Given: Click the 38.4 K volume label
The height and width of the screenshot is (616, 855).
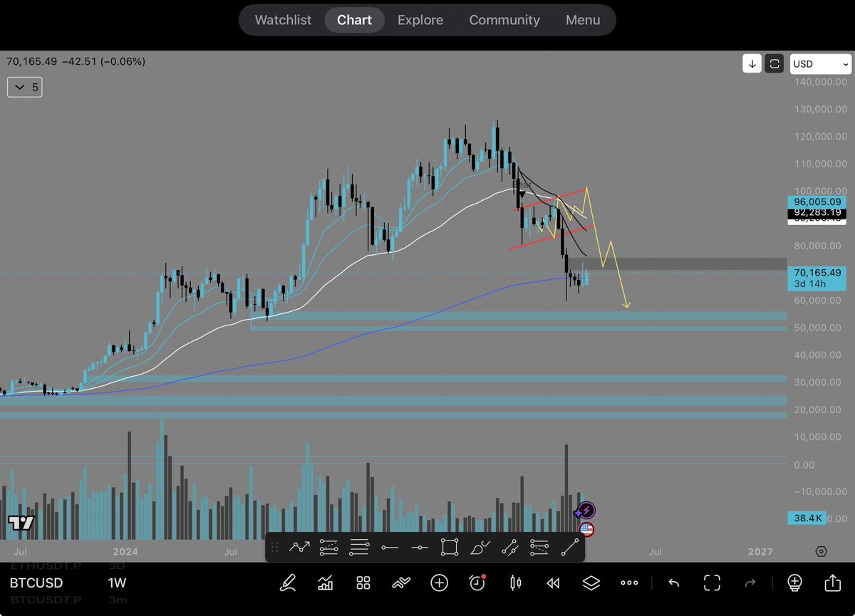Looking at the screenshot, I should [807, 518].
